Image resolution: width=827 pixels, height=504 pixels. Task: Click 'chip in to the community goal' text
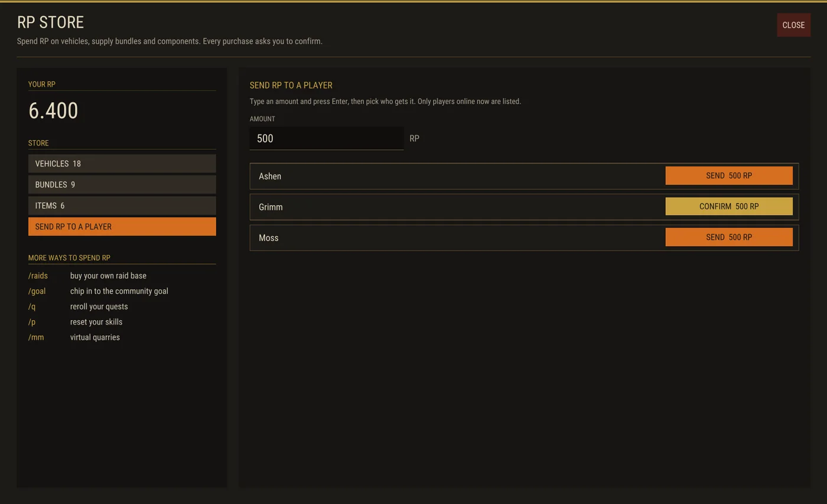coord(119,291)
